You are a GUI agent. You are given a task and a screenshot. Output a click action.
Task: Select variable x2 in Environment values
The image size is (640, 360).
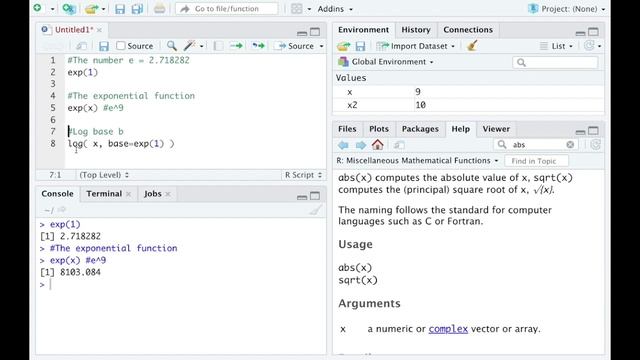point(469,105)
